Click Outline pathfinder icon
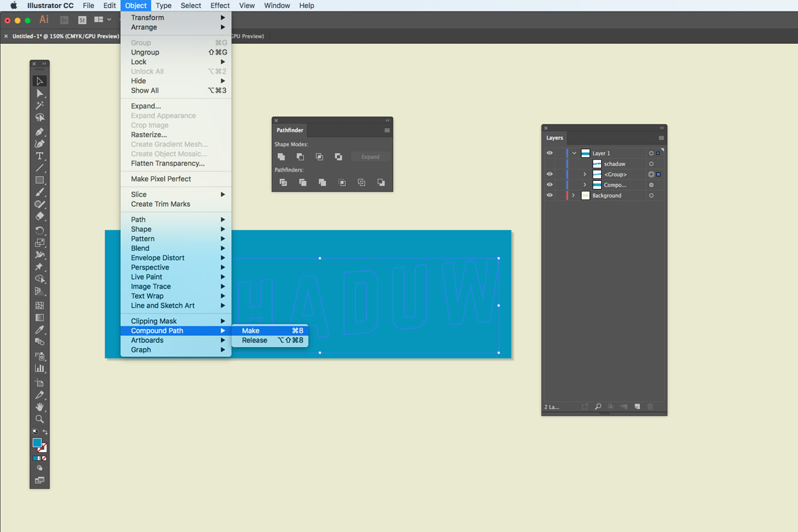Viewport: 798px width, 532px height. click(x=361, y=182)
